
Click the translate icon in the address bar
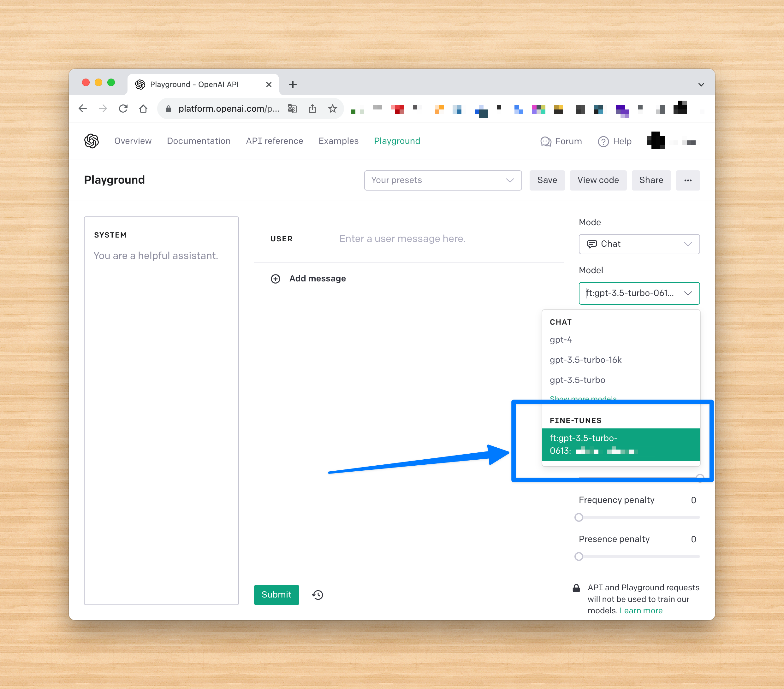click(292, 109)
